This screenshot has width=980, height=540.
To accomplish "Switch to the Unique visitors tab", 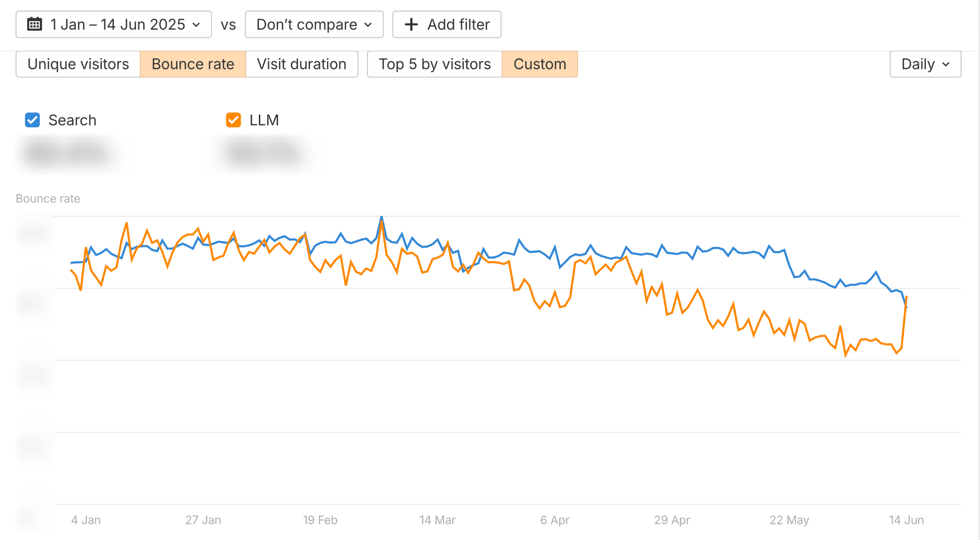I will [78, 64].
